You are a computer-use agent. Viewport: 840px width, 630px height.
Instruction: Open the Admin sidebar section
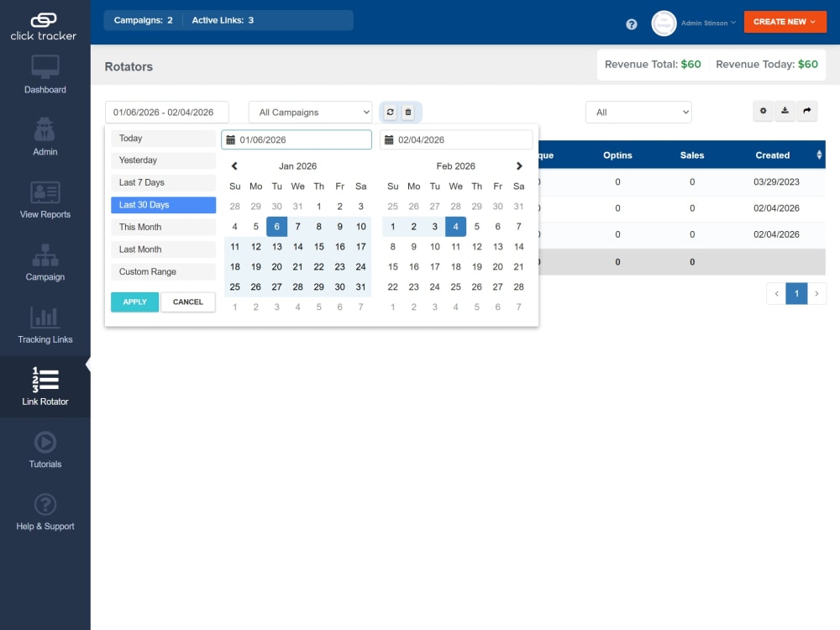pos(45,137)
